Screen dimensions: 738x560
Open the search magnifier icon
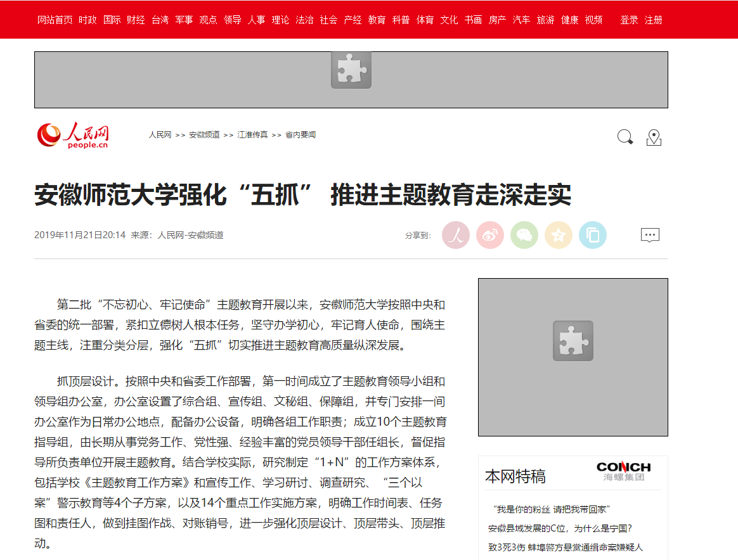pyautogui.click(x=625, y=137)
